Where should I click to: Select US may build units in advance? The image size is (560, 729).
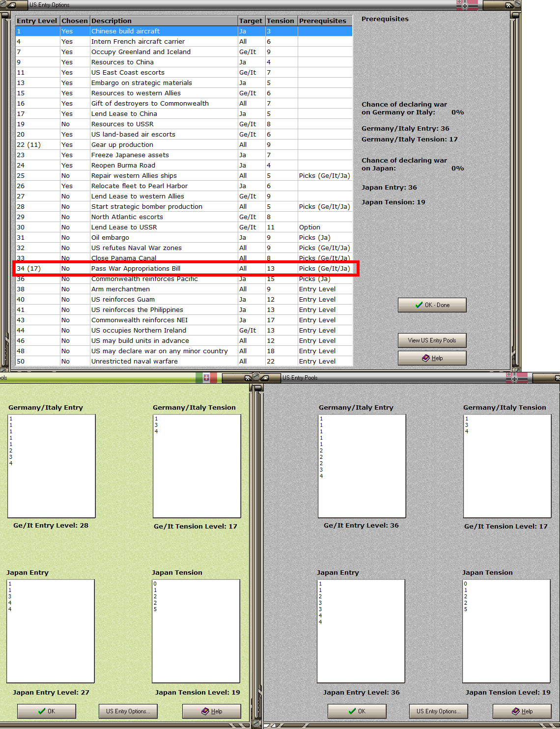click(184, 340)
